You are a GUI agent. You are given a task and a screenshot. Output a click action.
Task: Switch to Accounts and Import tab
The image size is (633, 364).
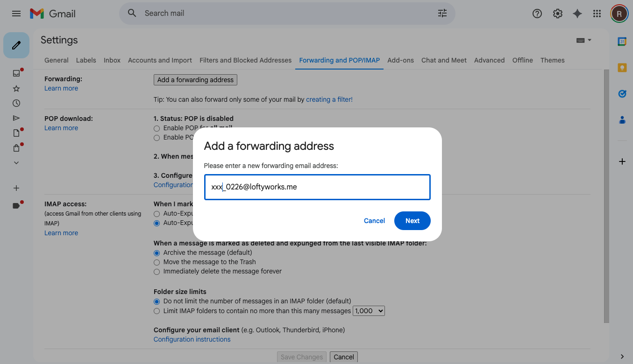(160, 60)
